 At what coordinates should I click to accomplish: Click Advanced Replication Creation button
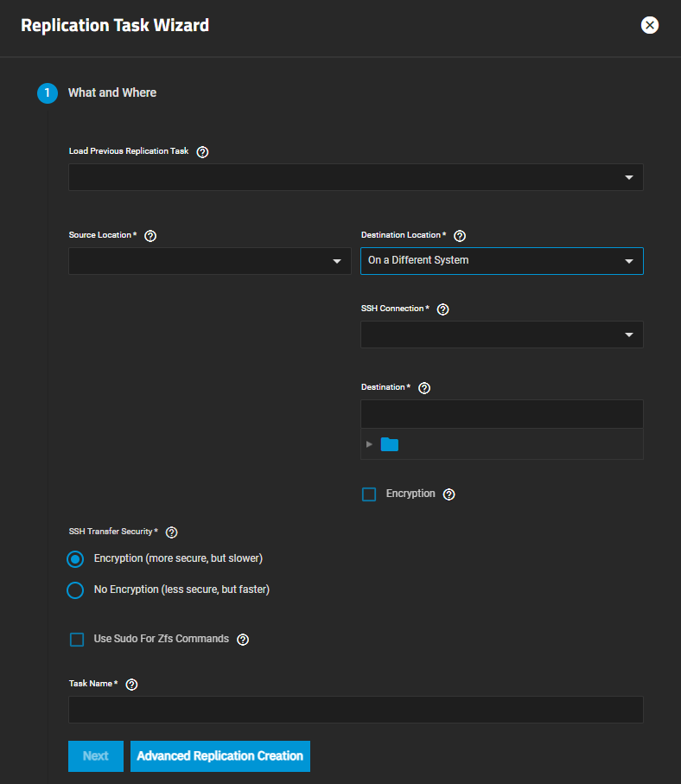220,755
